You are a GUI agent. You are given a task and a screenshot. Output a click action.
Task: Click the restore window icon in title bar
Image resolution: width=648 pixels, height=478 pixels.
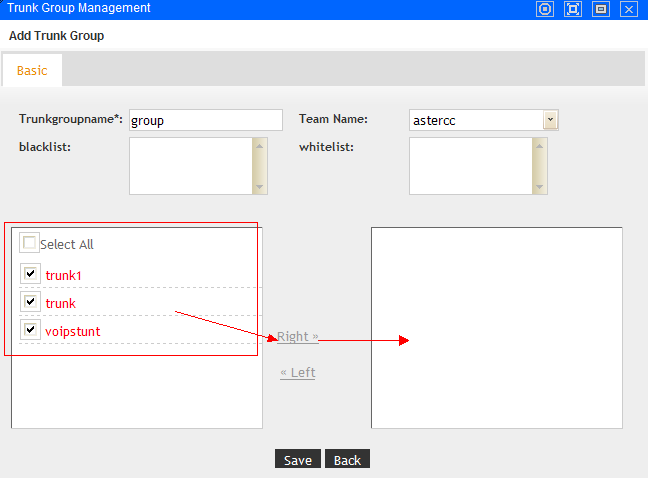601,9
